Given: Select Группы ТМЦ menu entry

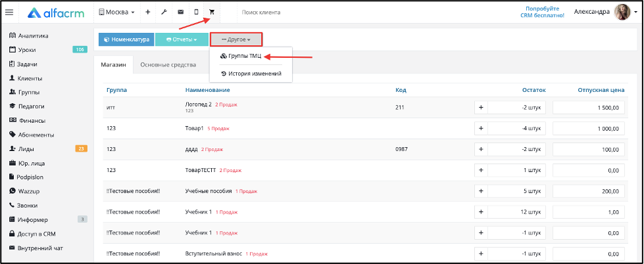Looking at the screenshot, I should 241,56.
